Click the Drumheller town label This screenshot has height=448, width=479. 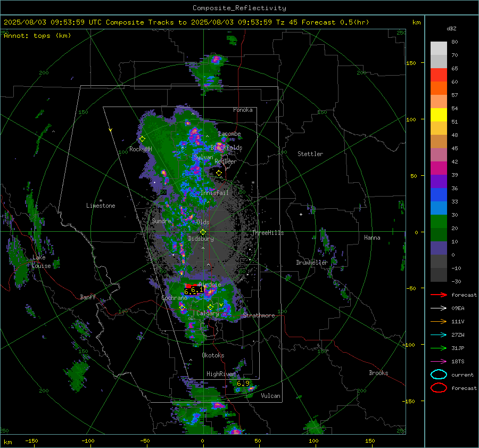point(312,263)
